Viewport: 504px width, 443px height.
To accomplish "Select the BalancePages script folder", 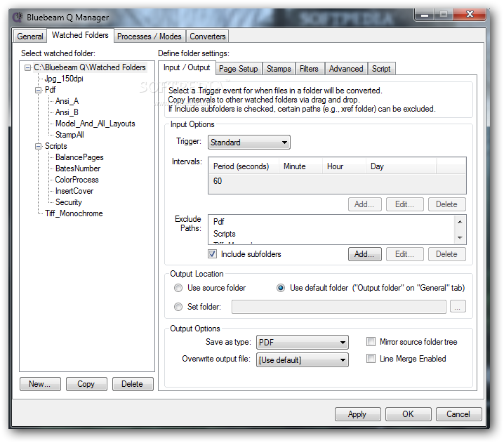I will 79,157.
